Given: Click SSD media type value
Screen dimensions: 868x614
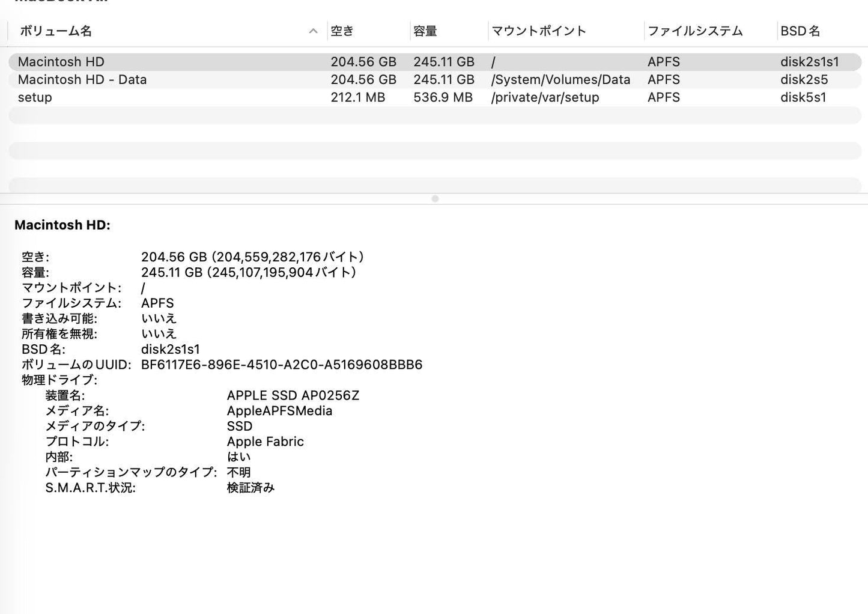Looking at the screenshot, I should pos(240,427).
